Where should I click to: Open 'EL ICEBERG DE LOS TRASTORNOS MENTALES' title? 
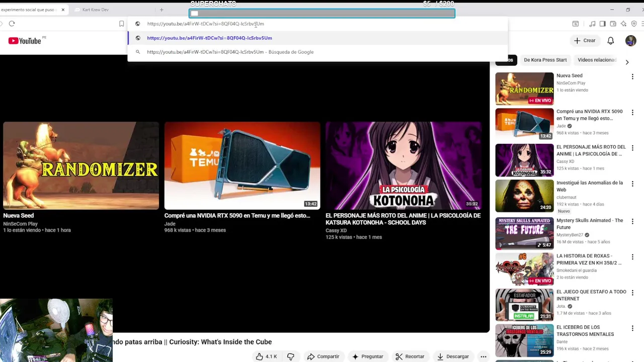[585, 331]
